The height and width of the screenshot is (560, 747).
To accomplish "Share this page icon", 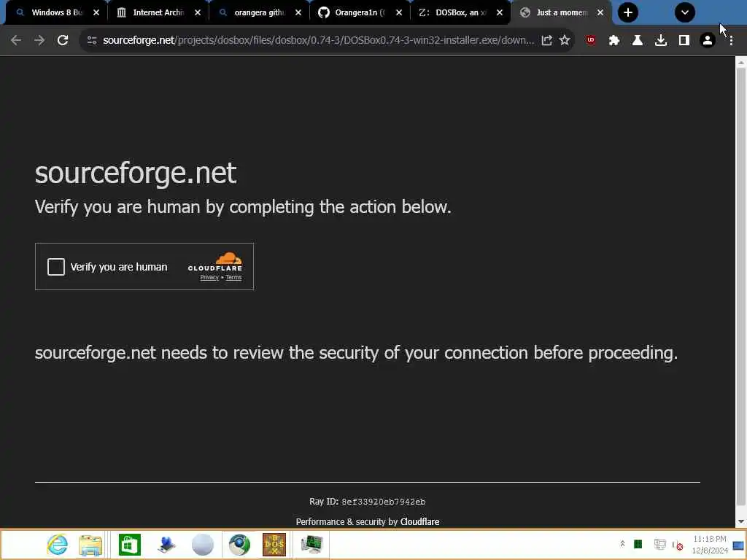I will tap(547, 40).
